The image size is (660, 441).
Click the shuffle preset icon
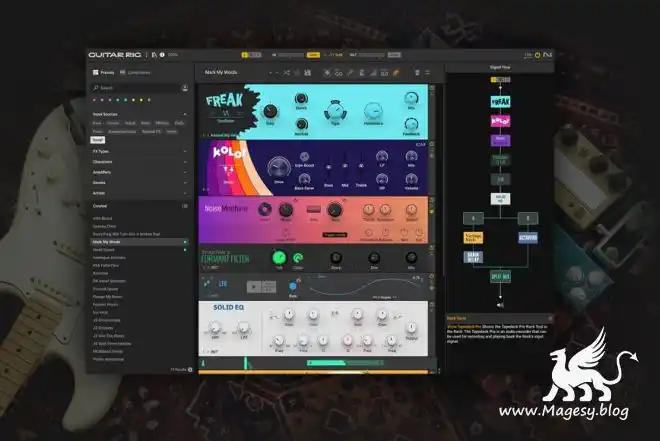coord(287,73)
